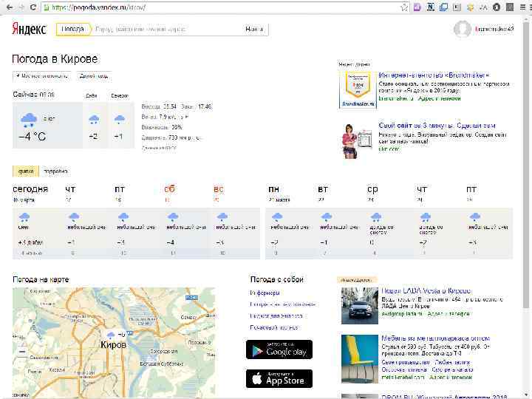Open the App Store download badge
Image resolution: width=532 pixels, height=399 pixels.
(279, 378)
